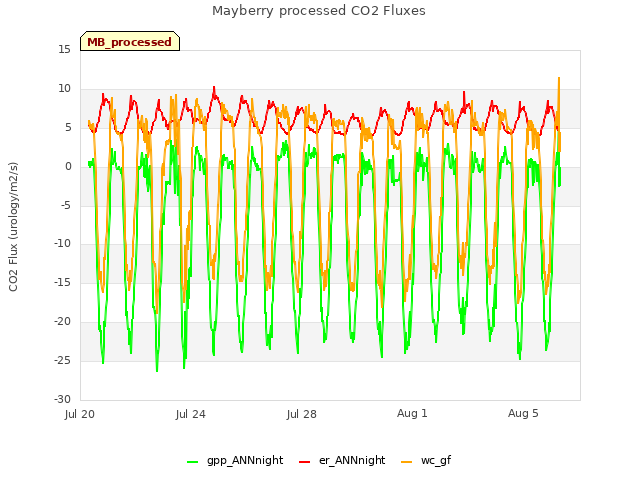Click the Jul 20 x-axis label

pyautogui.click(x=80, y=414)
